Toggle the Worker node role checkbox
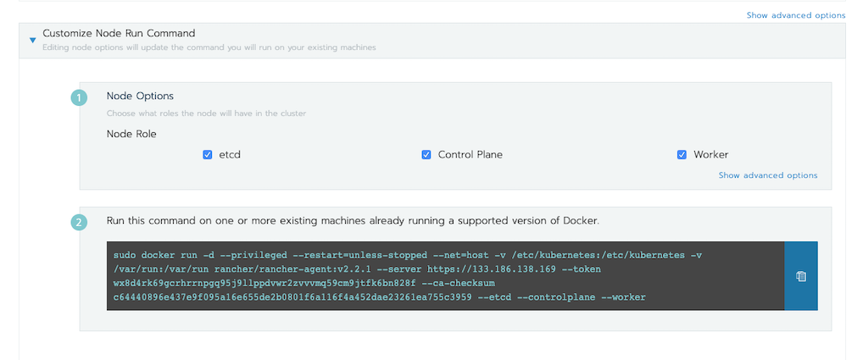 [682, 155]
